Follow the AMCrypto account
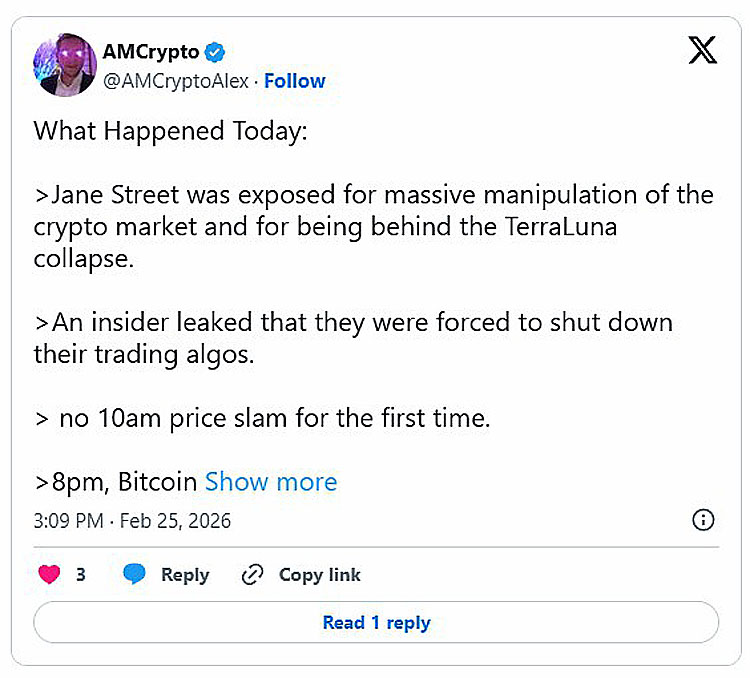 294,81
